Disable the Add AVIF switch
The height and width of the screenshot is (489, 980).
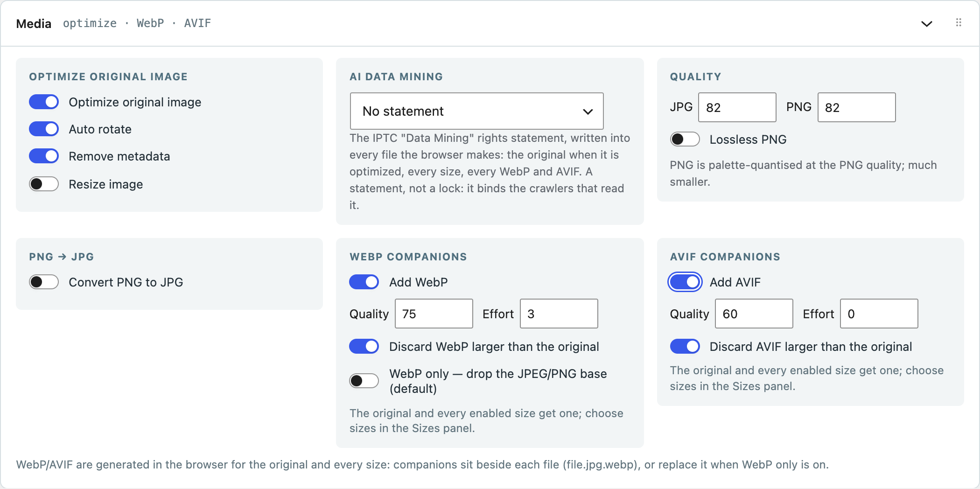coord(685,282)
